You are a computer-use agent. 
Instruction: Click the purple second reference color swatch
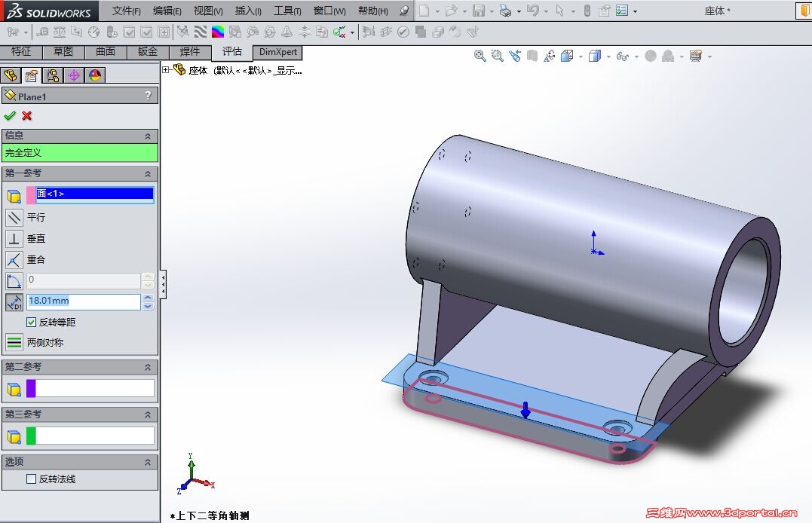click(x=31, y=388)
